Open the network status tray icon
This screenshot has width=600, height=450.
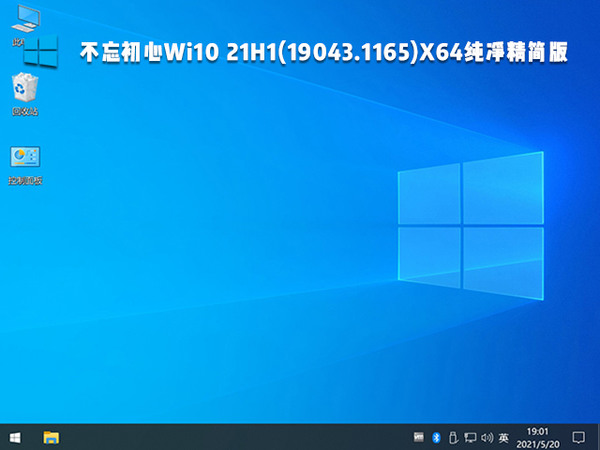469,437
